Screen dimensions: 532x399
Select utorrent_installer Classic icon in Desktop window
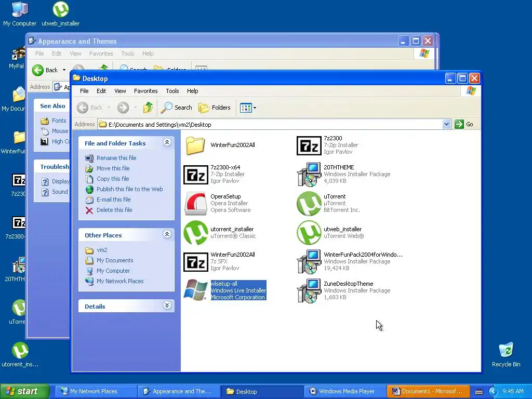coord(195,233)
